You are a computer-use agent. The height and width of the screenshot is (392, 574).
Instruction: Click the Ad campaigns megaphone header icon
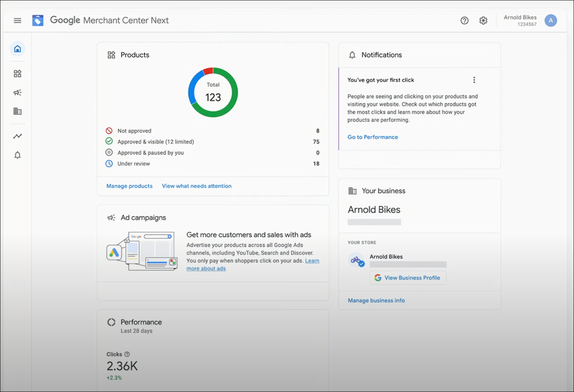click(x=111, y=218)
